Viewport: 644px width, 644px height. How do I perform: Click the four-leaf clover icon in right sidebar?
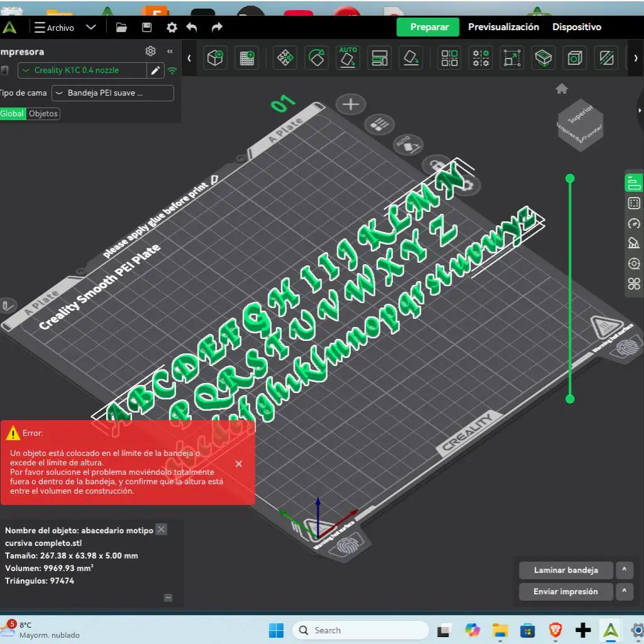pyautogui.click(x=634, y=284)
